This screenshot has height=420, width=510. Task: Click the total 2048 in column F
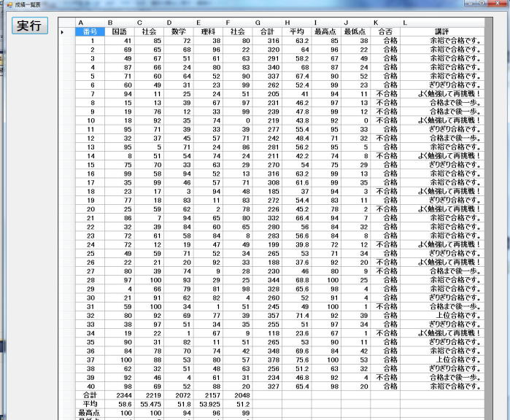(238, 395)
